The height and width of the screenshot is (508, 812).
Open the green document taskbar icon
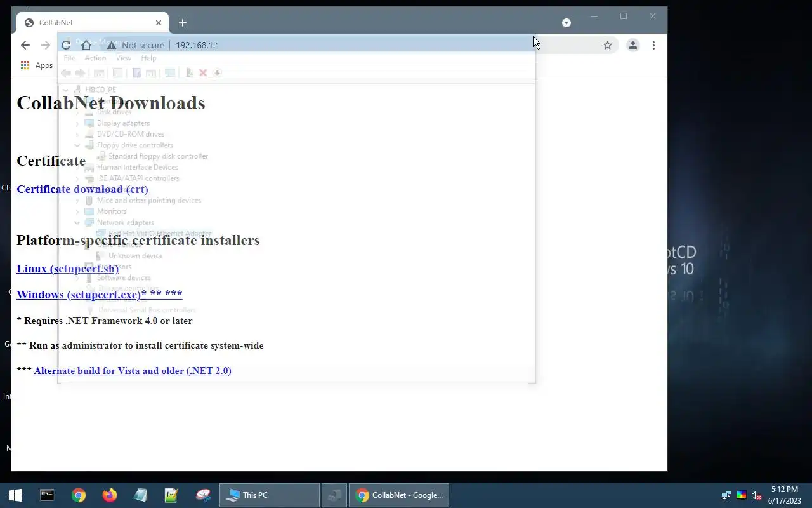(171, 495)
